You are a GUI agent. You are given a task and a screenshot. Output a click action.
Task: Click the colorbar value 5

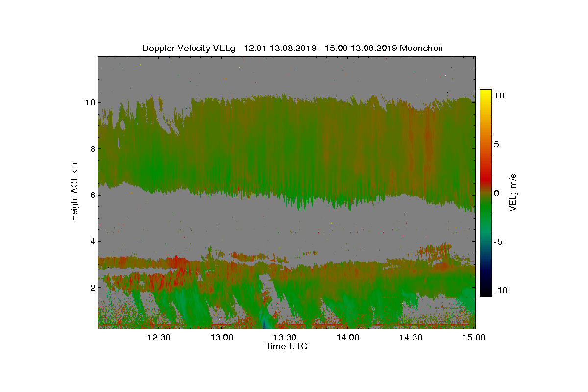coord(496,145)
